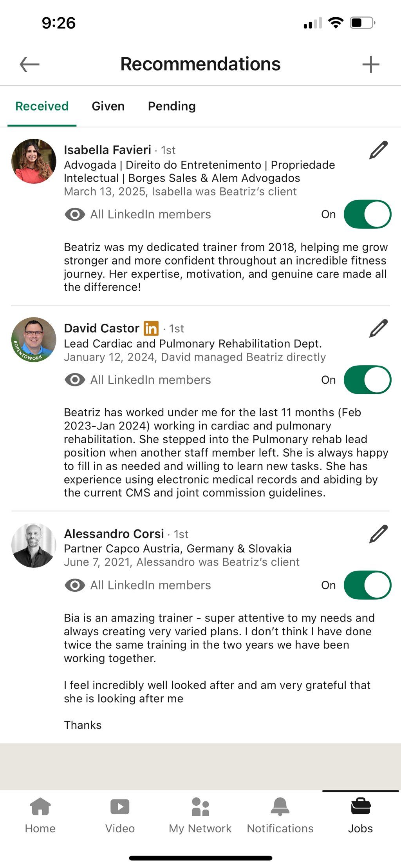Tap Alessandro Corsi's profile photo
This screenshot has width=401, height=868.
click(x=34, y=545)
